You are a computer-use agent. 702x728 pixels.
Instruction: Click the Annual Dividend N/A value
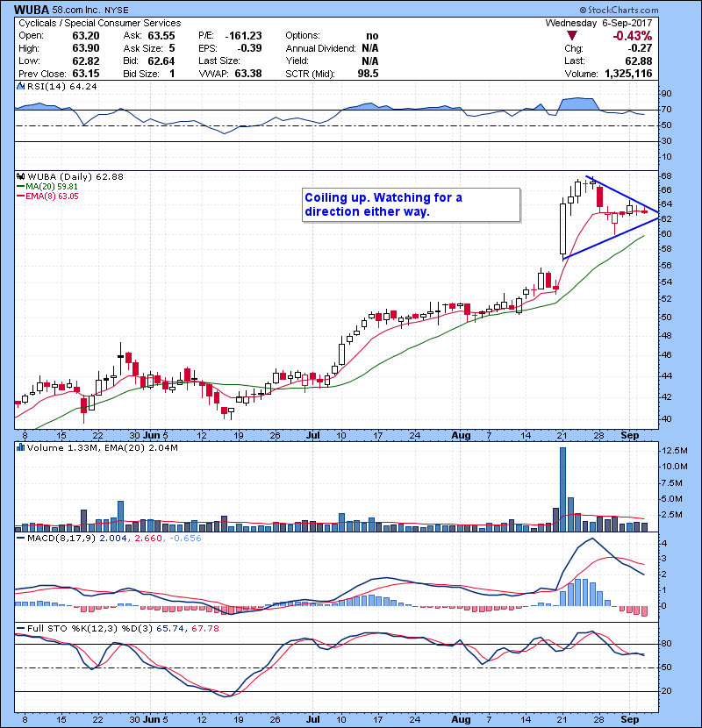click(x=369, y=48)
